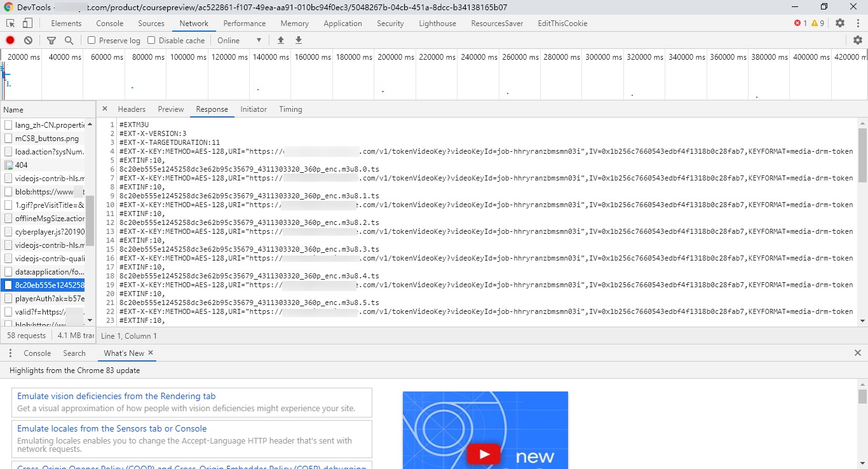The height and width of the screenshot is (469, 868).
Task: Activate the inspect element picker
Action: tap(10, 23)
